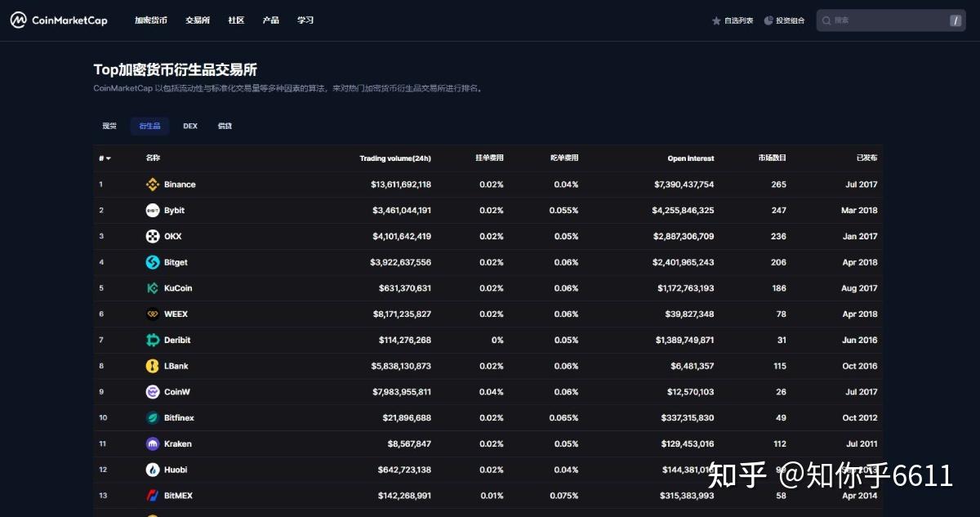Open the 产品 menu
The height and width of the screenshot is (517, 980).
[271, 20]
